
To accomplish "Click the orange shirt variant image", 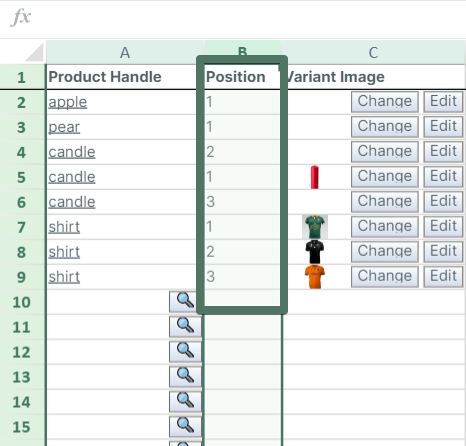I will [x=315, y=277].
